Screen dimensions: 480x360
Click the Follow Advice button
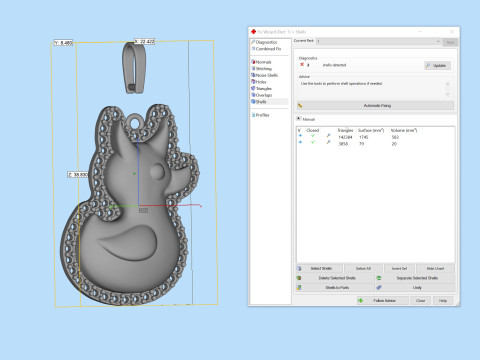click(383, 300)
